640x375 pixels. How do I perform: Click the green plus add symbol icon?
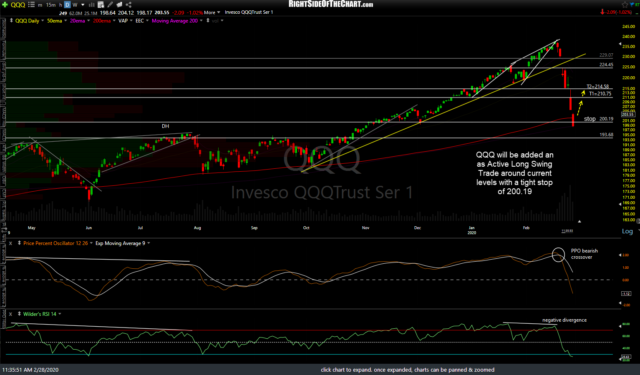point(5,4)
